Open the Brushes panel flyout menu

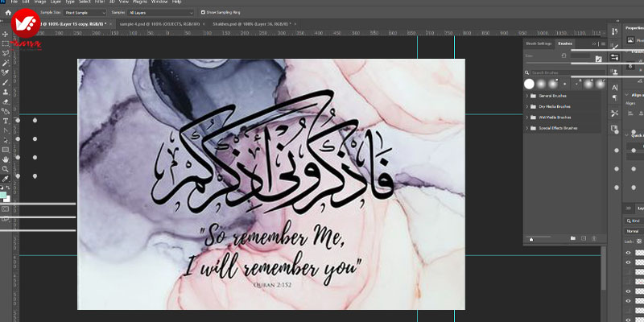click(x=603, y=43)
